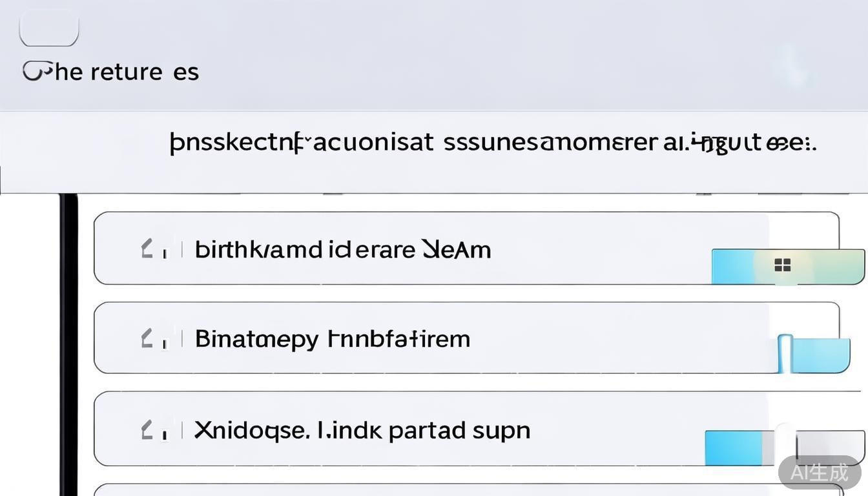Click the 'AI生成' badge
This screenshot has height=496, width=868.
[820, 472]
